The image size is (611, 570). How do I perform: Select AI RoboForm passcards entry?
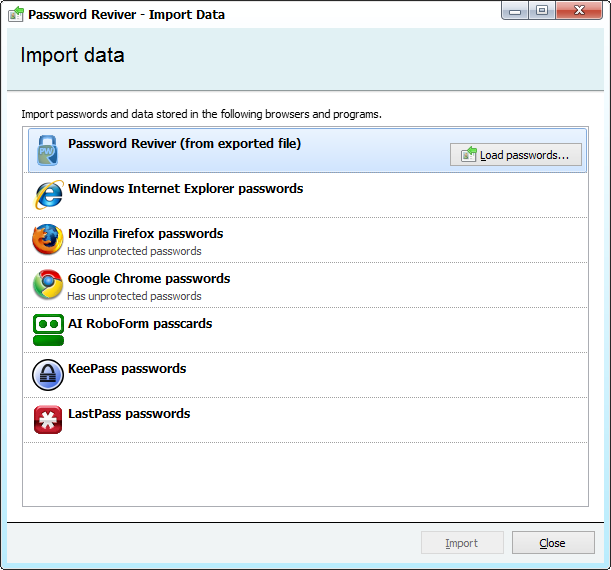[x=306, y=330]
